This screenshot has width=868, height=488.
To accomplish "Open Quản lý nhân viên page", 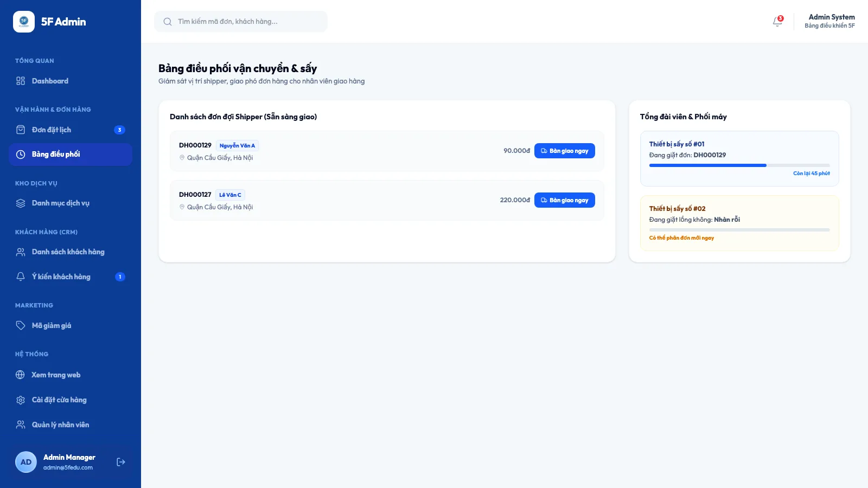I will click(x=71, y=425).
